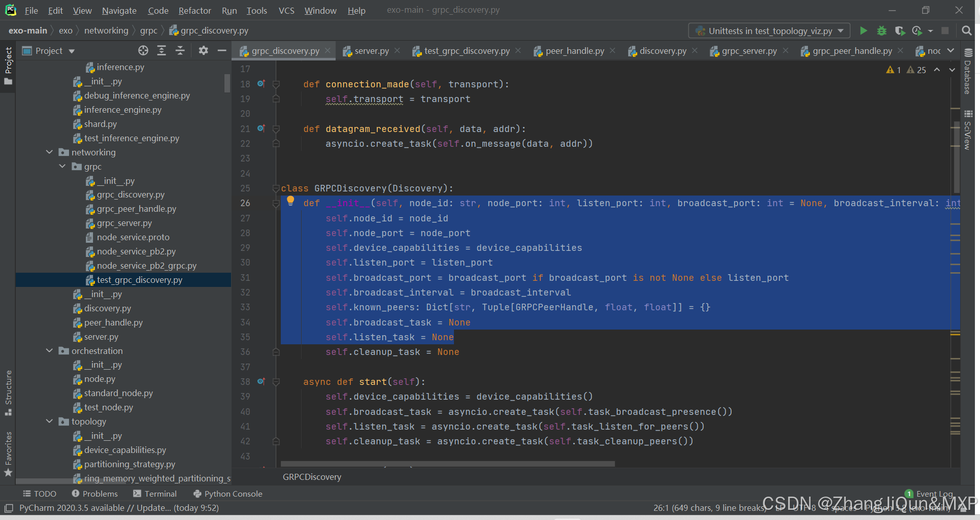Click override gutter icon on line 21

(261, 128)
